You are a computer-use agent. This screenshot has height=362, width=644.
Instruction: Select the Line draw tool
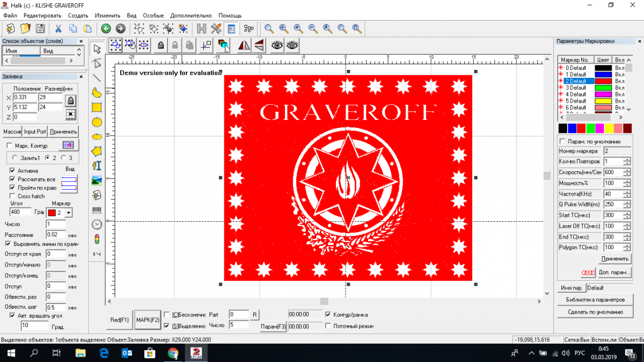coord(97,78)
